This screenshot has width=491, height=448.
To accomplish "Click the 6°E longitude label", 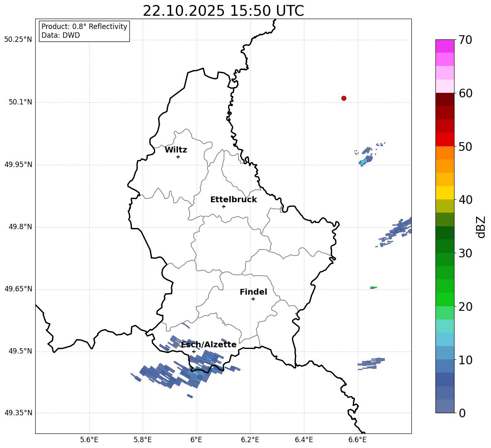I will (x=196, y=440).
